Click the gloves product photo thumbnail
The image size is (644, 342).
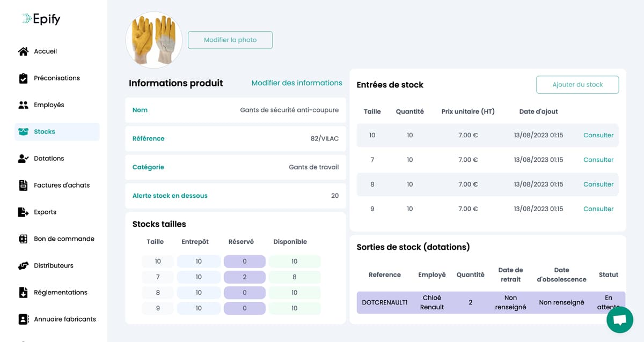(153, 40)
